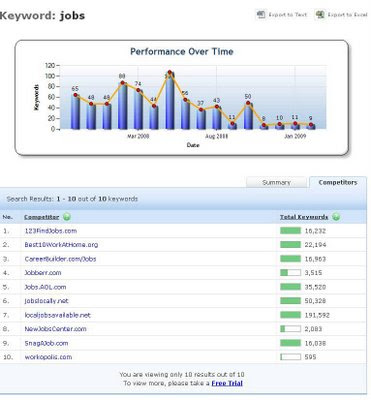Click the chart data point labeled 74
This screenshot has height=400, width=371.
138,90
